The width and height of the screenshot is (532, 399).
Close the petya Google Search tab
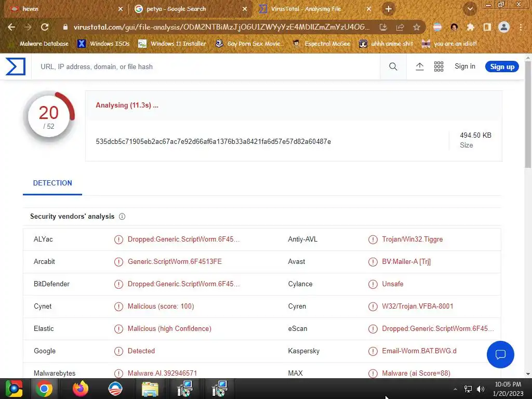point(245,9)
